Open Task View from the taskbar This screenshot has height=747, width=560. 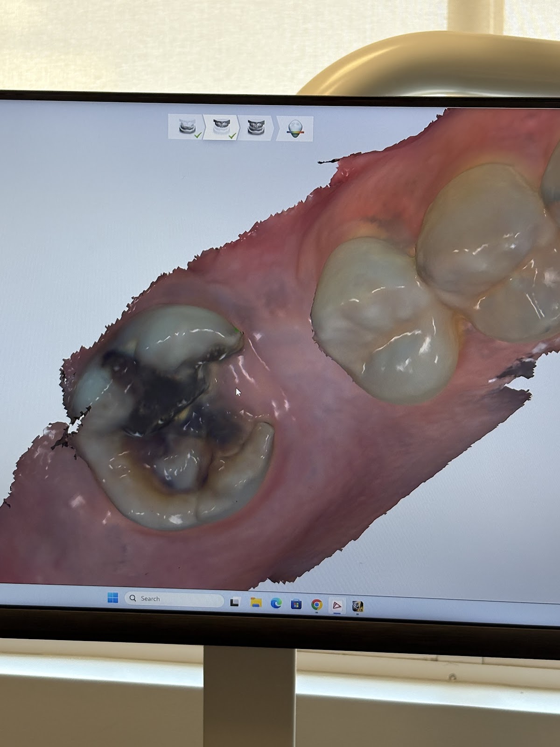point(235,602)
